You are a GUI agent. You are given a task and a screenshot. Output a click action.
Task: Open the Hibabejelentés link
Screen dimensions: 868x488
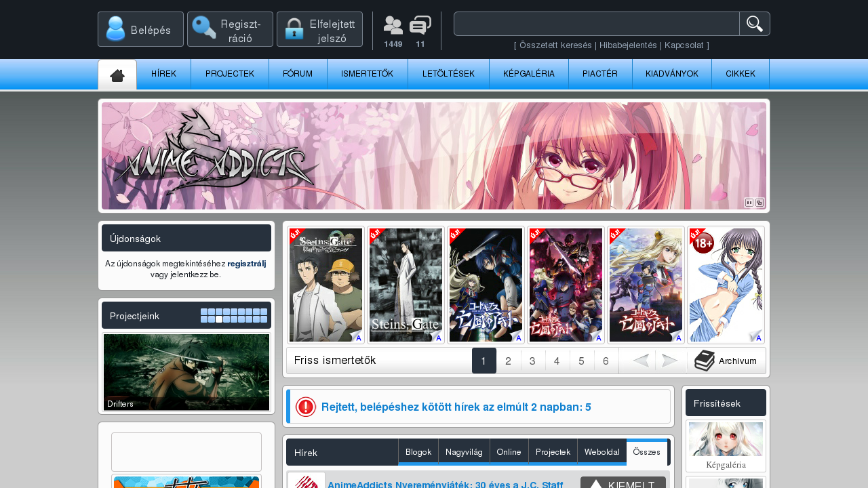pos(628,45)
